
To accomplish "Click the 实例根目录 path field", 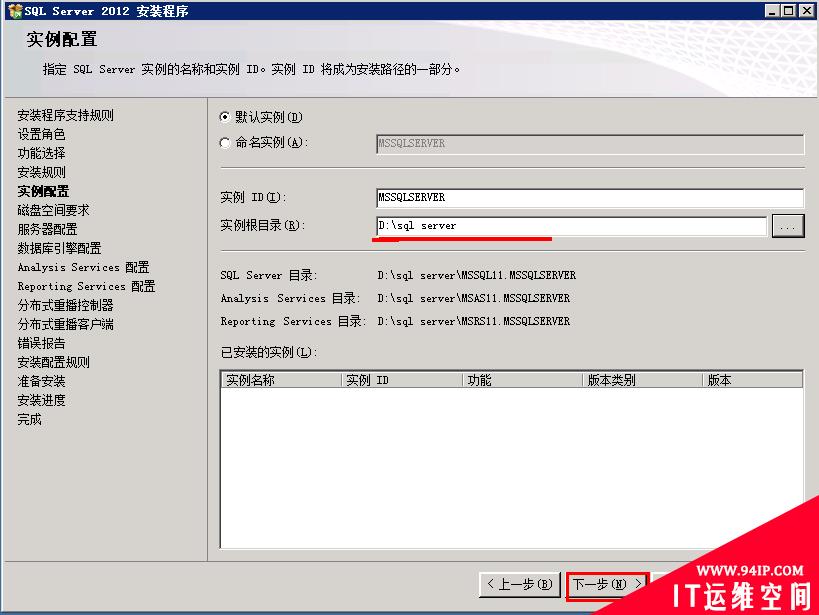I will click(x=571, y=226).
